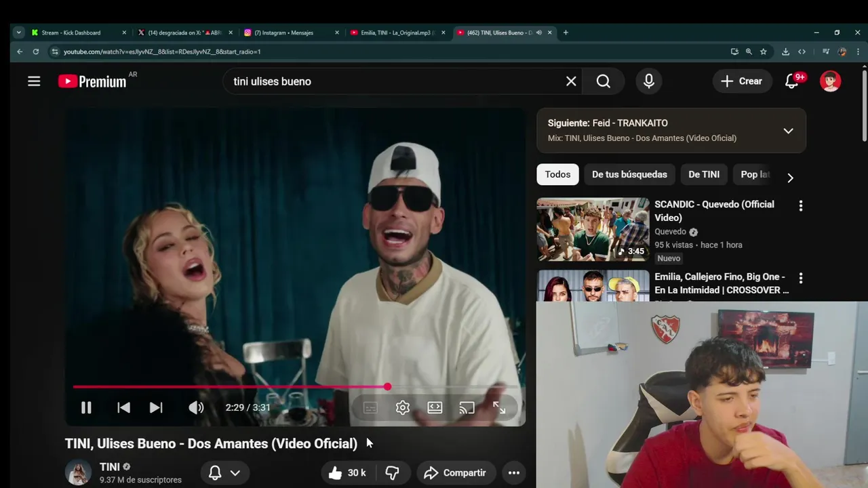Click the video title Dos Amantes (Video Oficial)
The width and height of the screenshot is (868, 488).
(211, 443)
